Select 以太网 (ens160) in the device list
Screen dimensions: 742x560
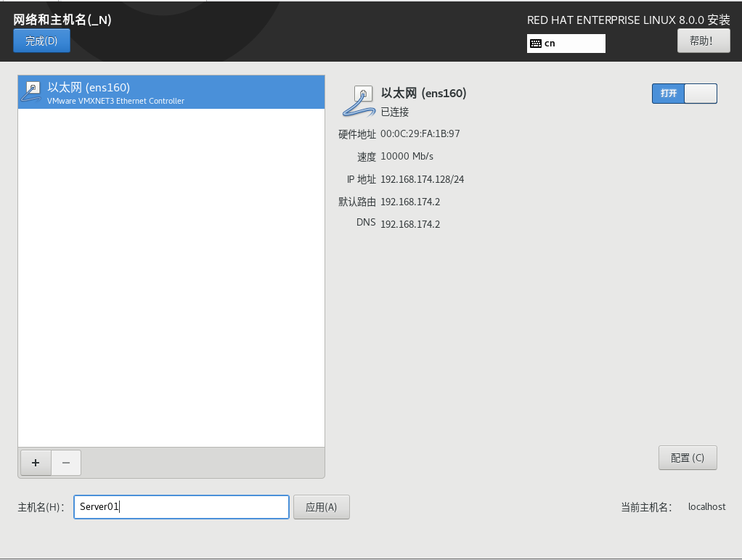click(x=171, y=92)
